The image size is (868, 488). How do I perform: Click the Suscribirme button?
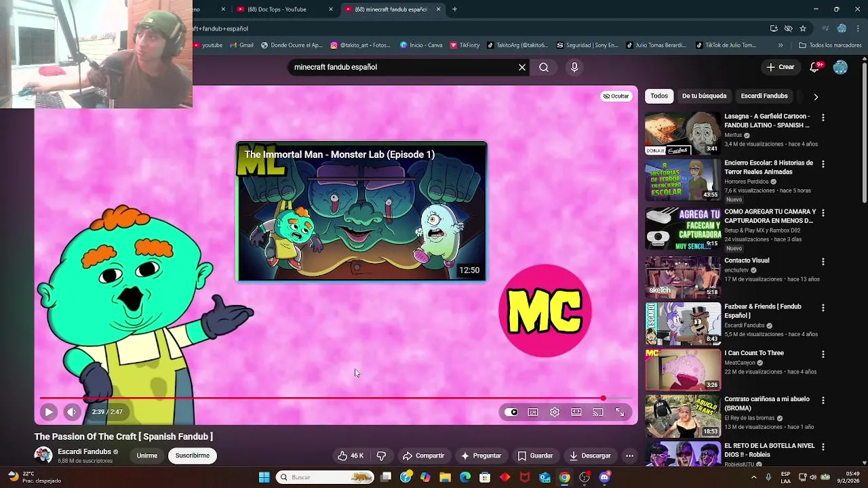(193, 455)
